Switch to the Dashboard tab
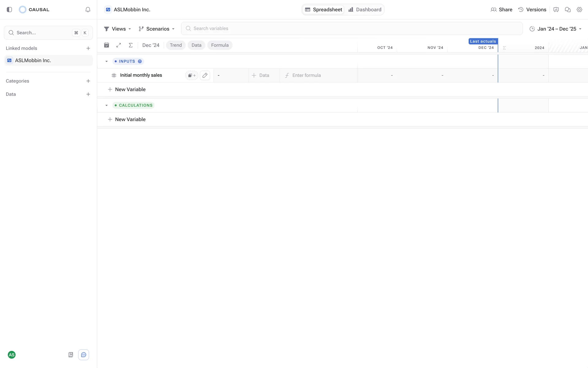Viewport: 588px width, 368px height. [365, 10]
